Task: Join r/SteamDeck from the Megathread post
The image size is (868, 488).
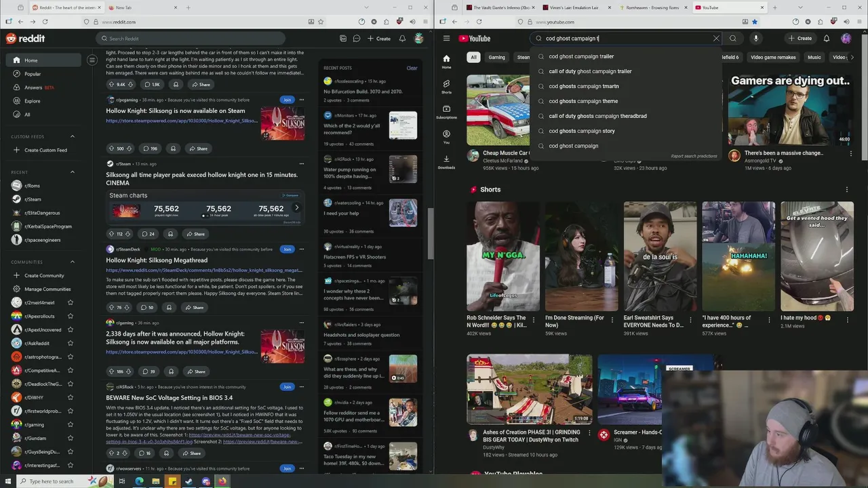Action: tap(287, 249)
